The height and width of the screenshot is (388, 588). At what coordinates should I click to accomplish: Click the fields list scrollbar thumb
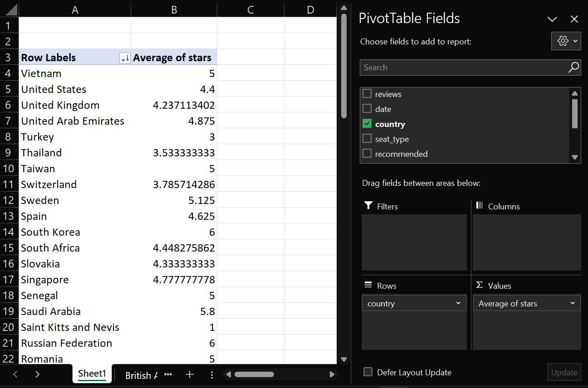coord(575,114)
